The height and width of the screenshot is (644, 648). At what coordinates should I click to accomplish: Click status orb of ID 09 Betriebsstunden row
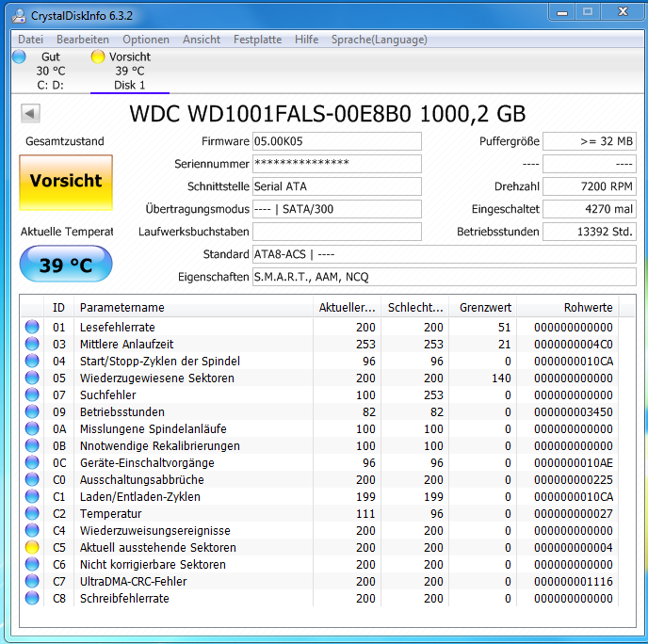(32, 411)
